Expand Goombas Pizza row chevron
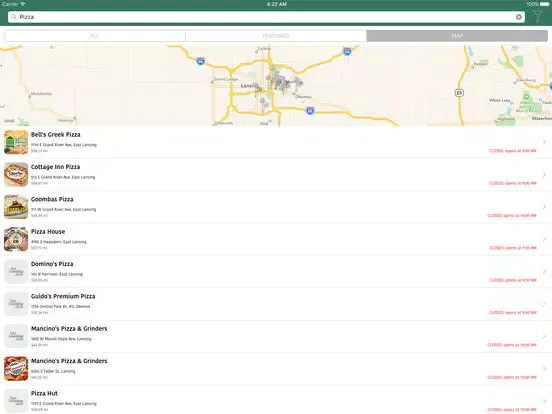552x414 pixels. tap(544, 207)
